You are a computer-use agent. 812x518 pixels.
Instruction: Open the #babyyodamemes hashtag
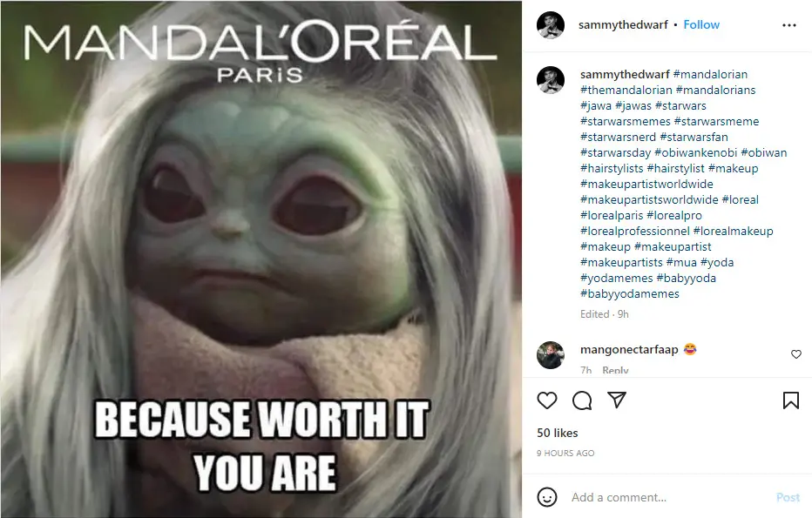click(x=630, y=294)
